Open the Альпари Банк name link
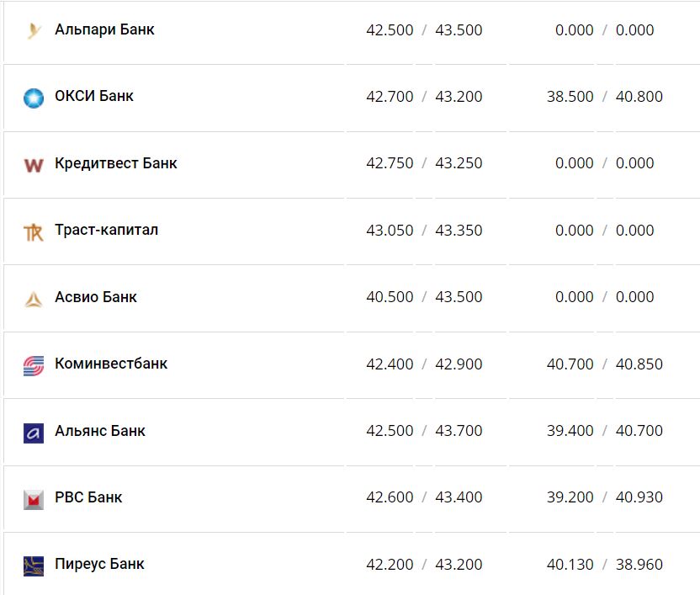The image size is (700, 595). [104, 29]
